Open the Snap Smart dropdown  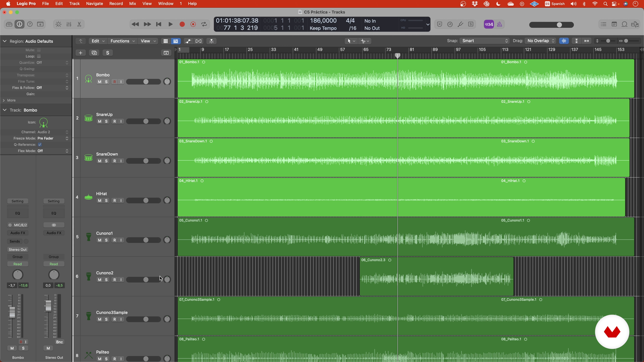pos(485,41)
